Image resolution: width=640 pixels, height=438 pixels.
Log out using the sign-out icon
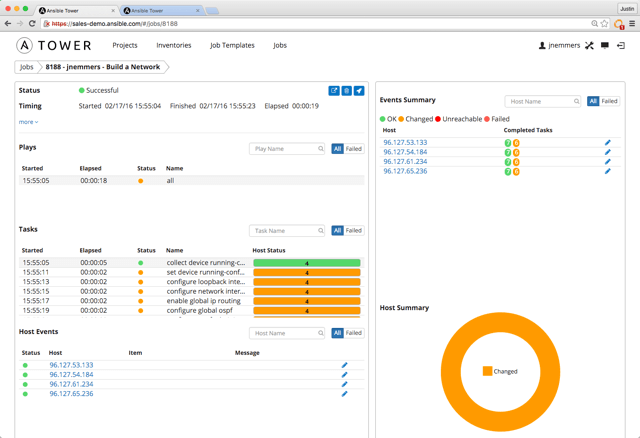[621, 45]
